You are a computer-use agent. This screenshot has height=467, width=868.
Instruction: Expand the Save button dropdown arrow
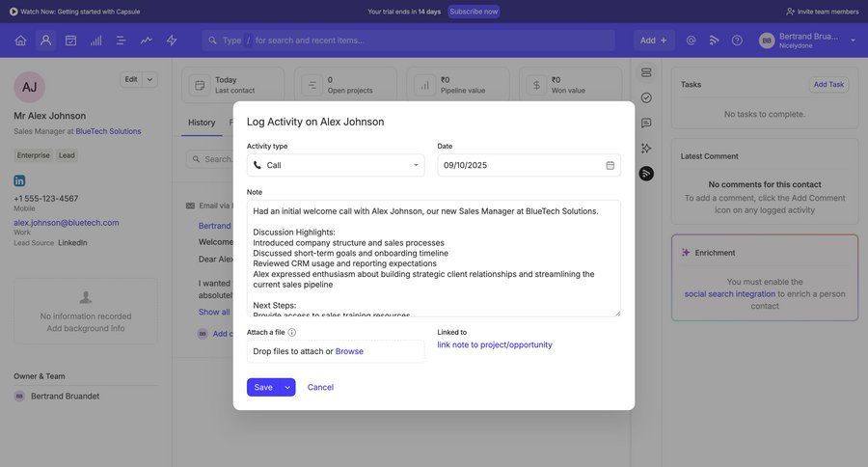(287, 387)
